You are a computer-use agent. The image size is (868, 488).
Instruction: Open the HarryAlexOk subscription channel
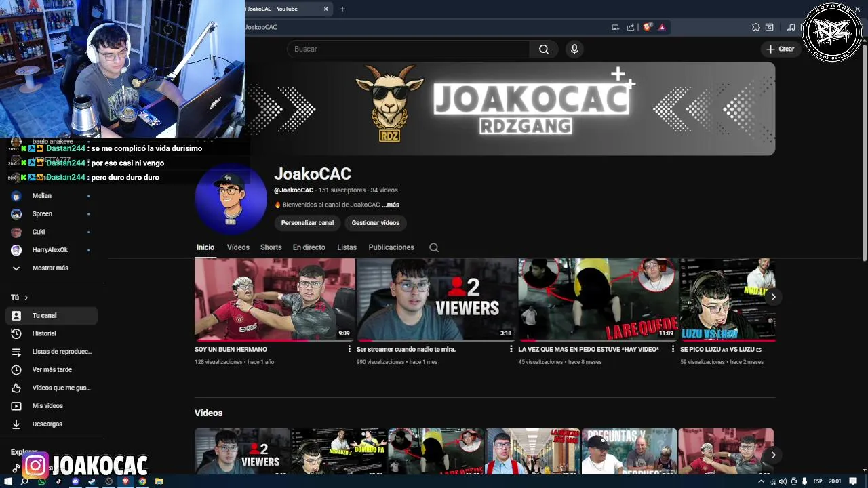tap(52, 250)
